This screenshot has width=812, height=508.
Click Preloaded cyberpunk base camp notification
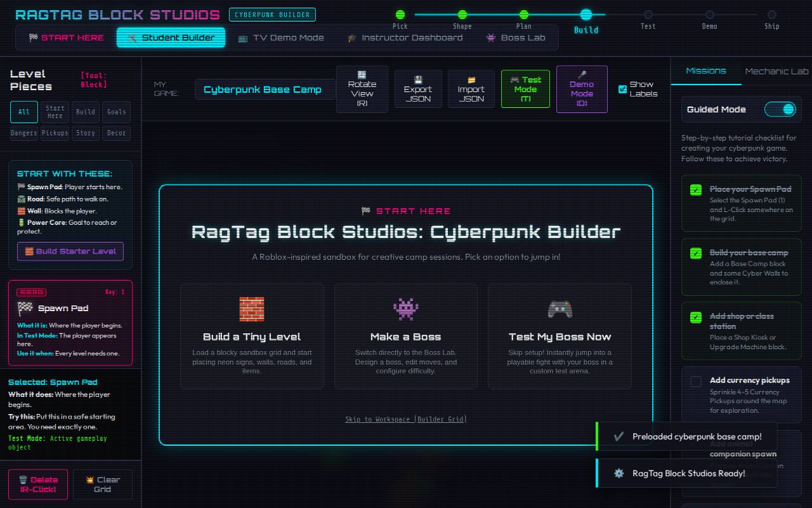tap(687, 436)
